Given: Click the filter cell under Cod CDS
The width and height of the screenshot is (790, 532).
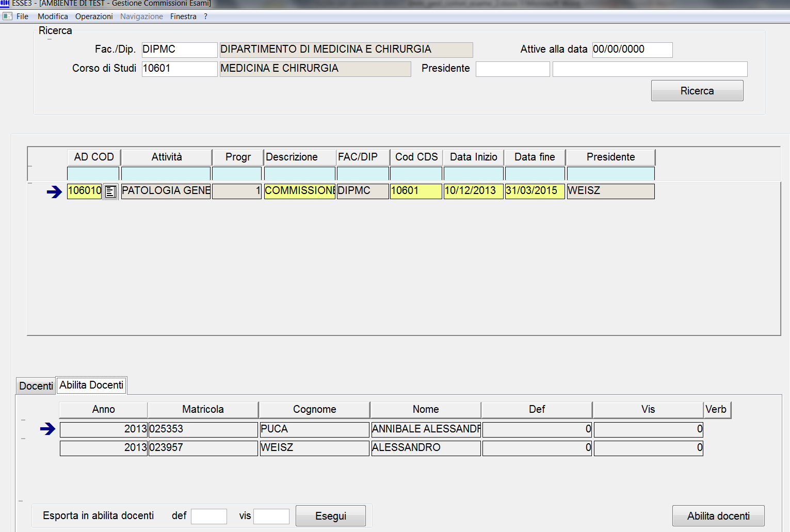Looking at the screenshot, I should [x=416, y=173].
